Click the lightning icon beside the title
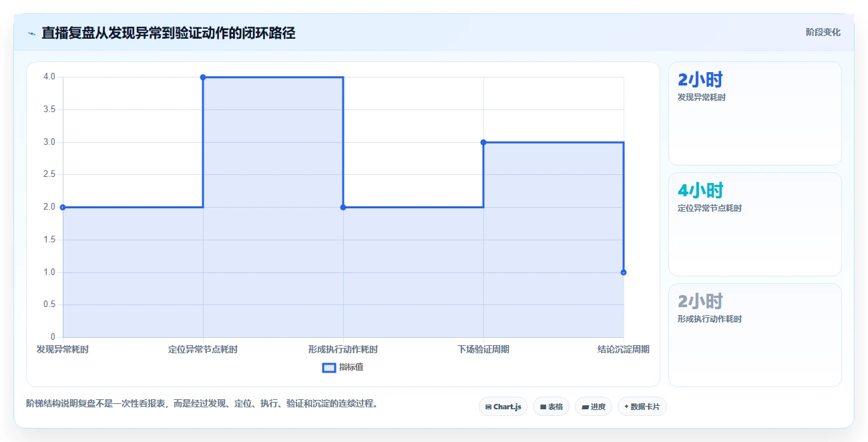Screen dimensions: 868x442 coord(31,33)
